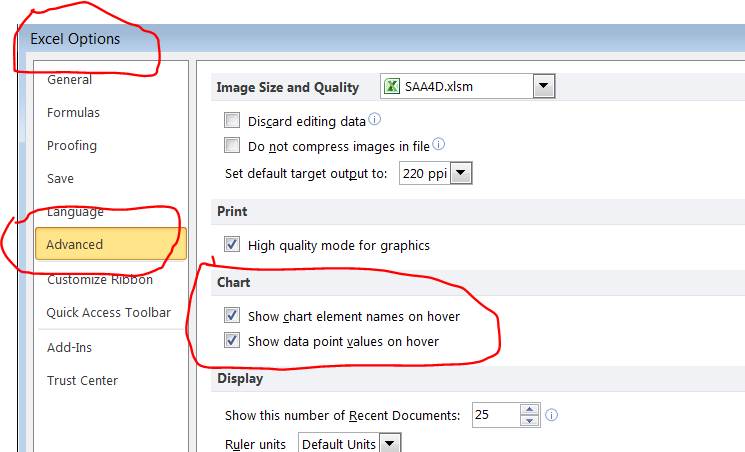
Task: Switch to the Formulas category
Action: tap(73, 113)
